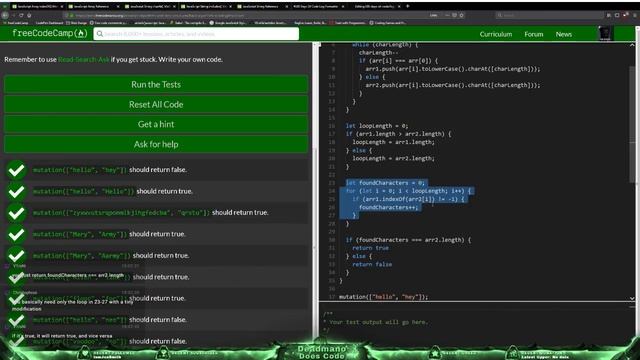The width and height of the screenshot is (640, 360).
Task: Click the text of the "hello", "Hello" should return true test
Action: coord(113,191)
